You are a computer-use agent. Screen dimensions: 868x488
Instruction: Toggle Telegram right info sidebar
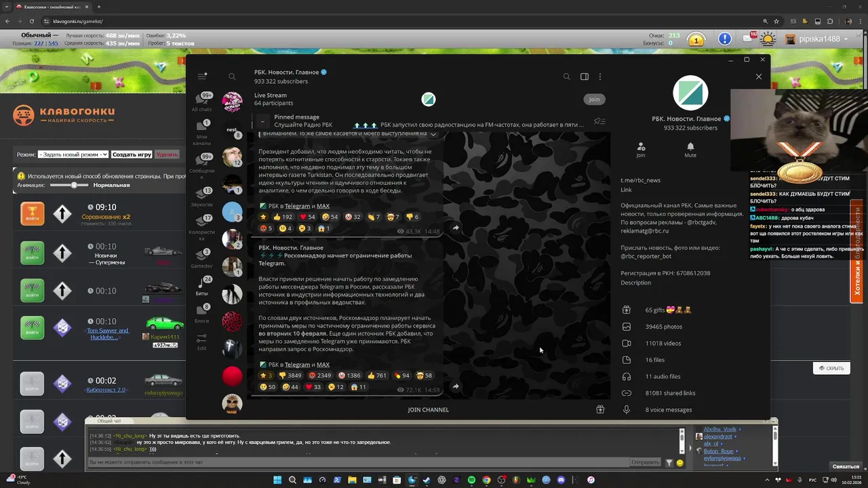click(x=585, y=77)
